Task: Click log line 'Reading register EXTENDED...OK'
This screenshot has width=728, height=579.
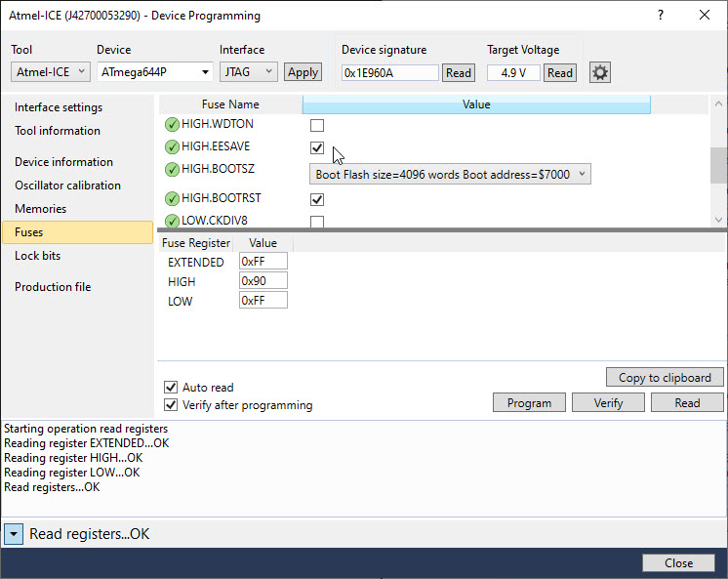Action: click(86, 443)
